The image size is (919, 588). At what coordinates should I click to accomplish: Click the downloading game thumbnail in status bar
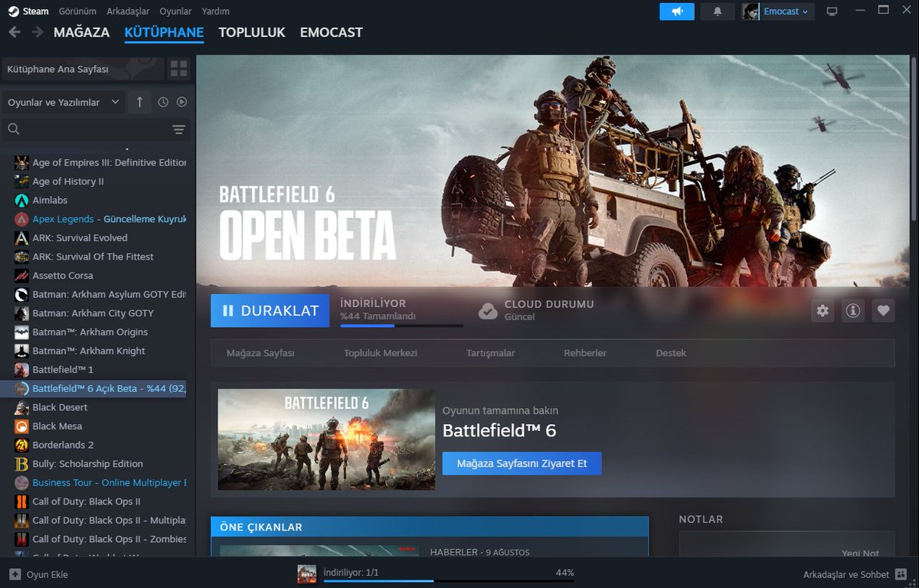307,574
